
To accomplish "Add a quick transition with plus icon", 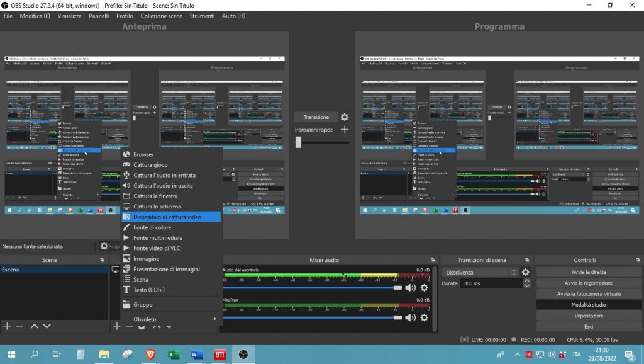I will pyautogui.click(x=344, y=130).
